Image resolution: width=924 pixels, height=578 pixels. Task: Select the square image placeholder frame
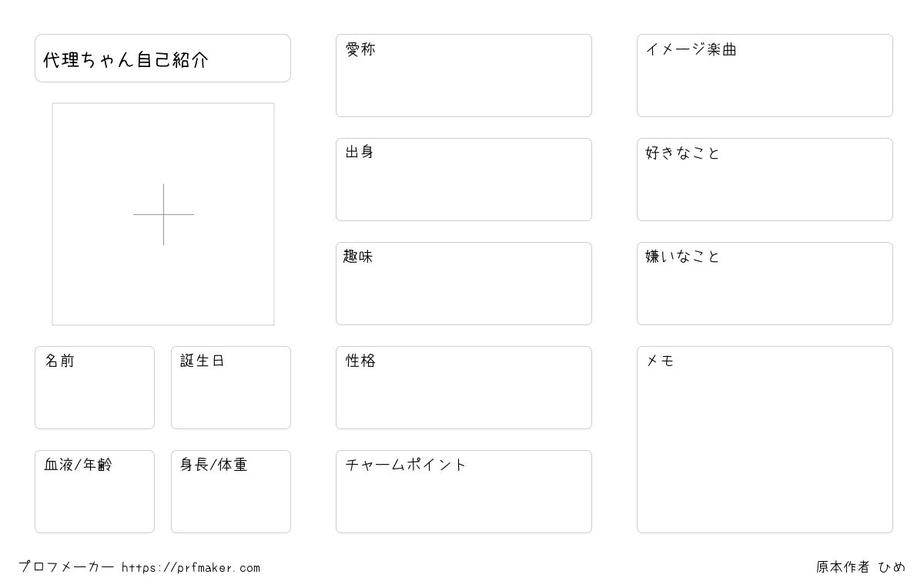coord(163,214)
